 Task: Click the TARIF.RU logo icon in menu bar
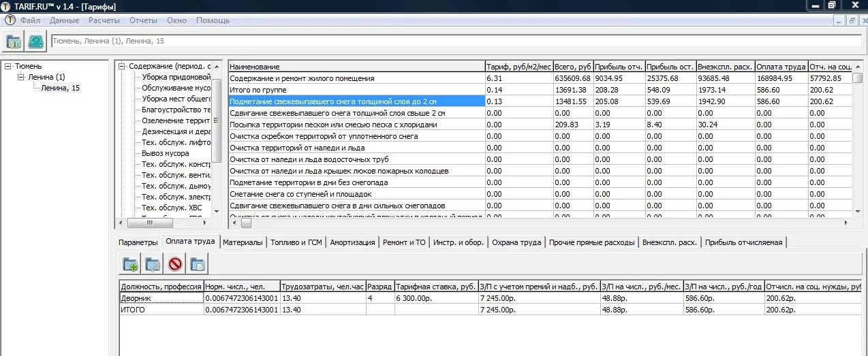[10, 20]
